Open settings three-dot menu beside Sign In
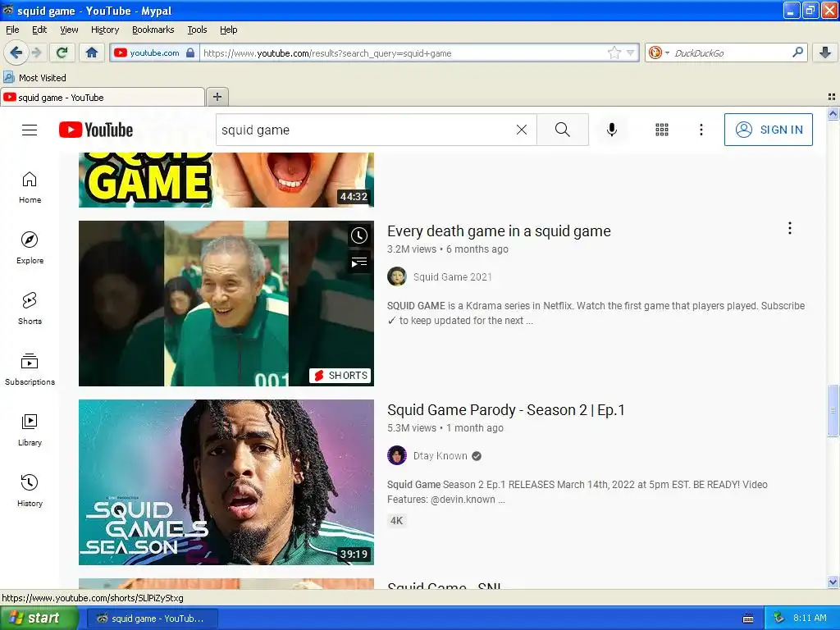This screenshot has height=630, width=840. pos(701,130)
